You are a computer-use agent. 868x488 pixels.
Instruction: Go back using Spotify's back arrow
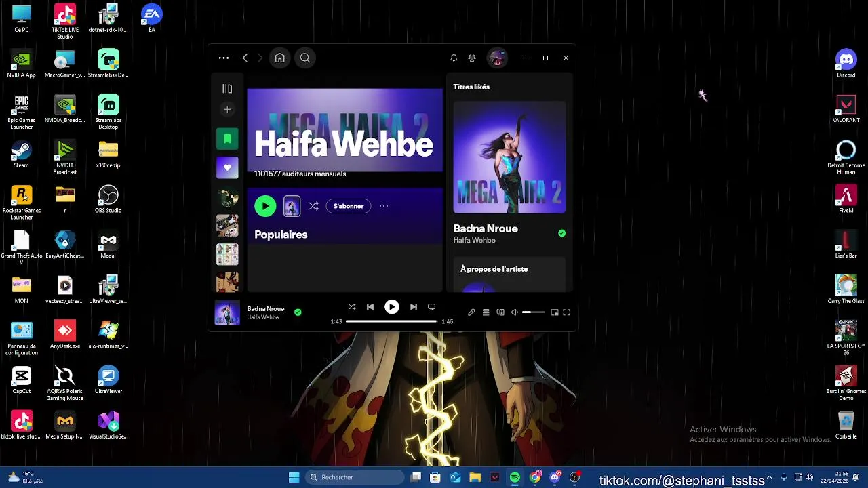pyautogui.click(x=245, y=58)
